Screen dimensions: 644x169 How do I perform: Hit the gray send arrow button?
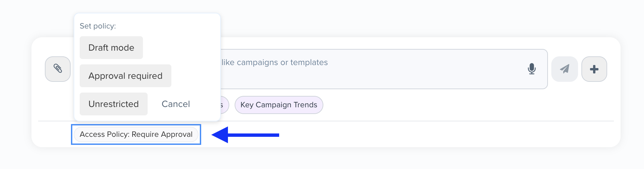[x=564, y=69]
